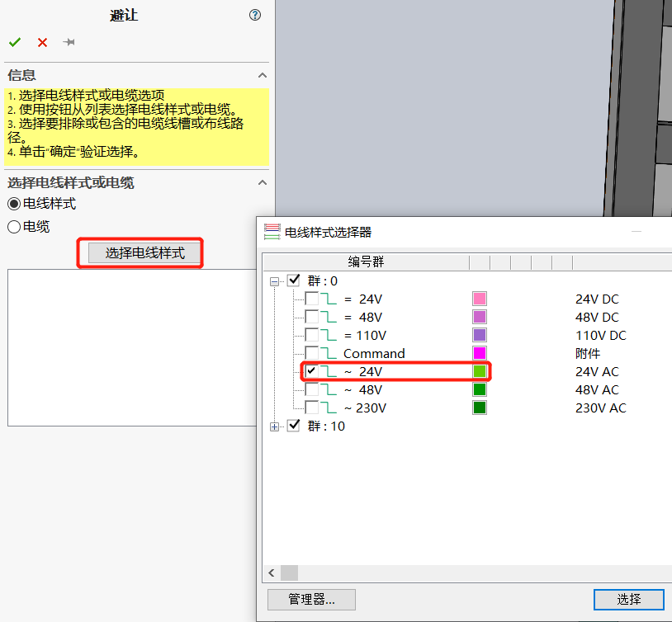Image resolution: width=672 pixels, height=622 pixels.
Task: Click the = 110V tree row label
Action: (365, 336)
